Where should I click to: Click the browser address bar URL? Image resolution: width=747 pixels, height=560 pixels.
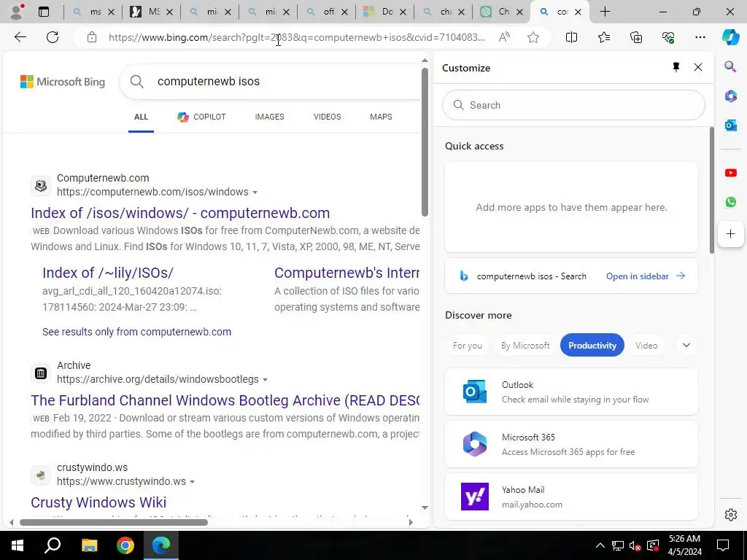[297, 37]
